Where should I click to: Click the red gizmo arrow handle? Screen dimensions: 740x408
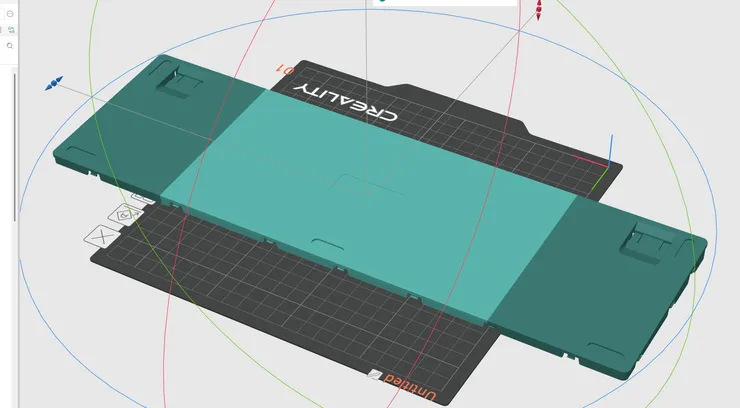[x=538, y=9]
